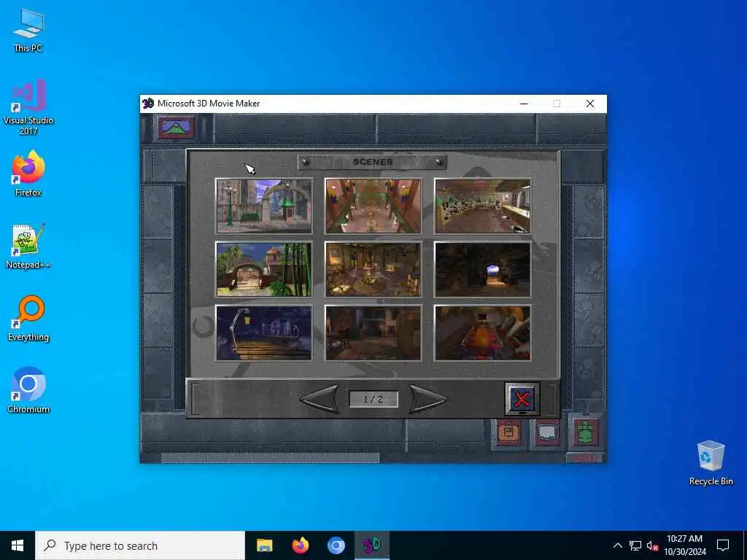Select the Chromium desktop shortcut
This screenshot has width=747, height=560.
click(x=28, y=391)
